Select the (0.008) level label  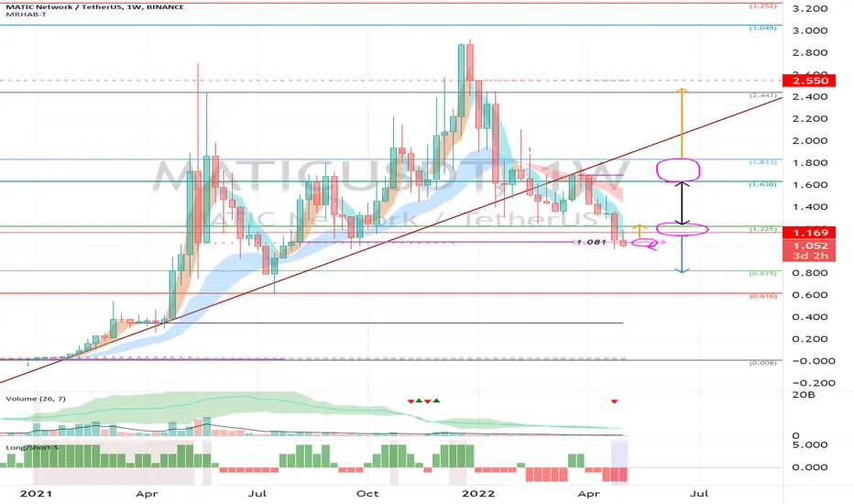(762, 363)
